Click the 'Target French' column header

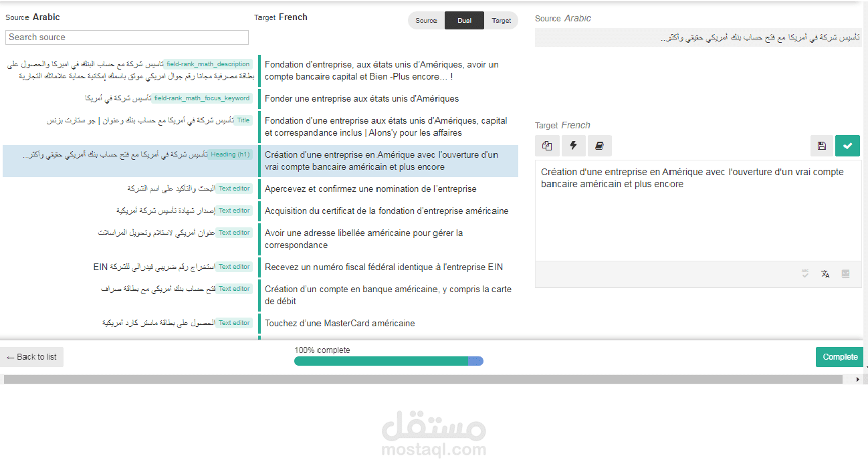click(281, 17)
